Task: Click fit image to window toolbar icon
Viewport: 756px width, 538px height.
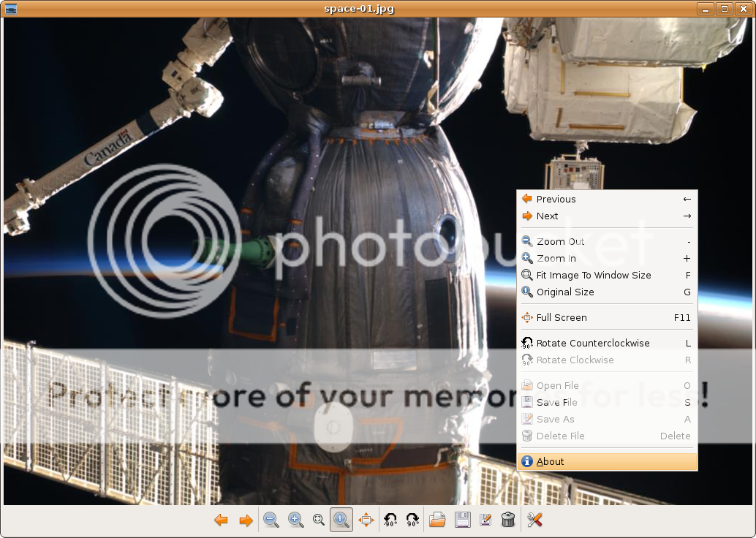Action: (x=318, y=520)
